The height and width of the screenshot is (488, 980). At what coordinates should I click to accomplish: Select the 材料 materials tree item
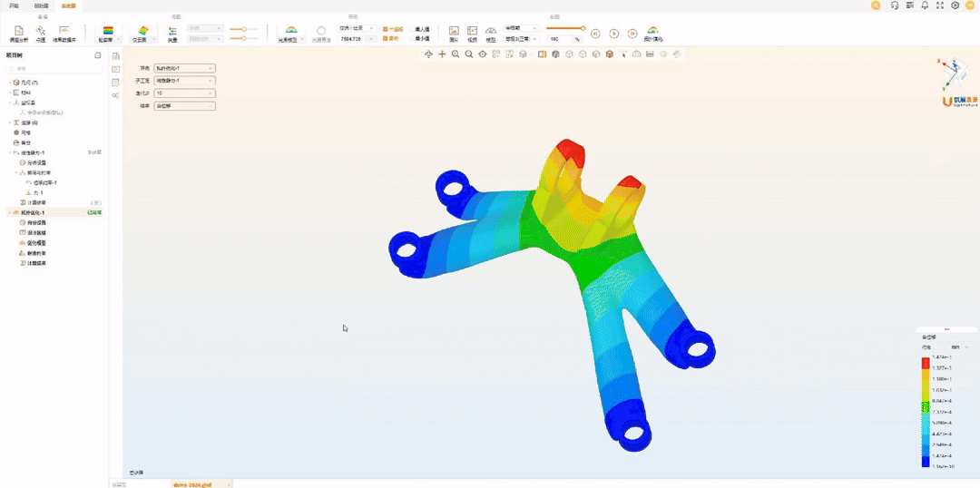25,93
